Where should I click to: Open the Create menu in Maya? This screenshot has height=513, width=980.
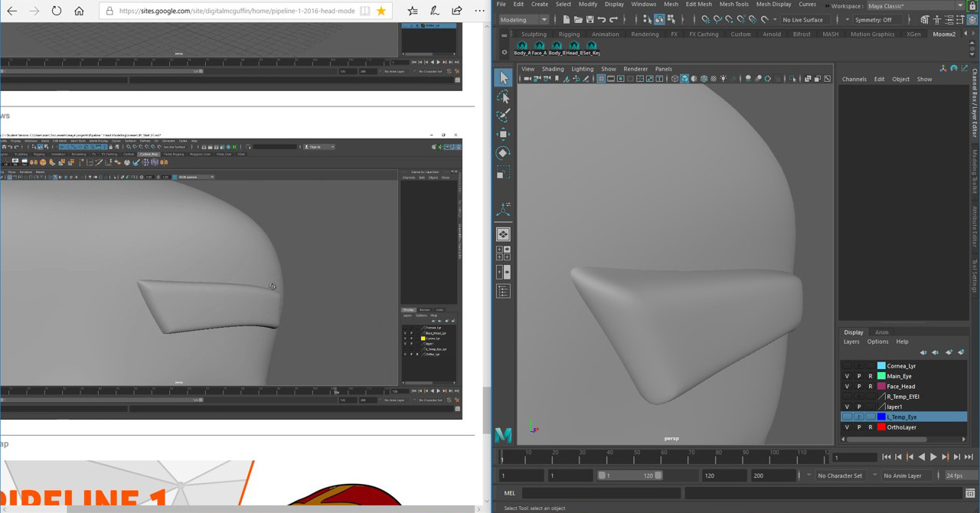[540, 5]
